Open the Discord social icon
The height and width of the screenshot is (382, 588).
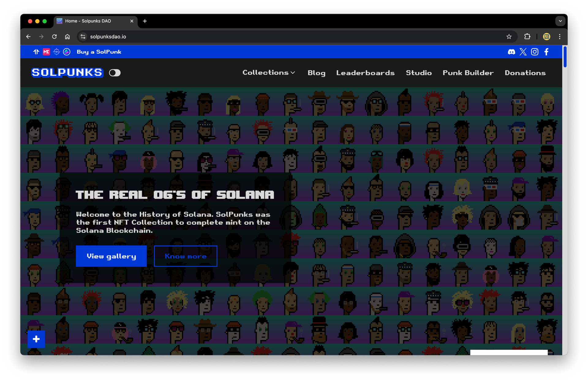(511, 52)
